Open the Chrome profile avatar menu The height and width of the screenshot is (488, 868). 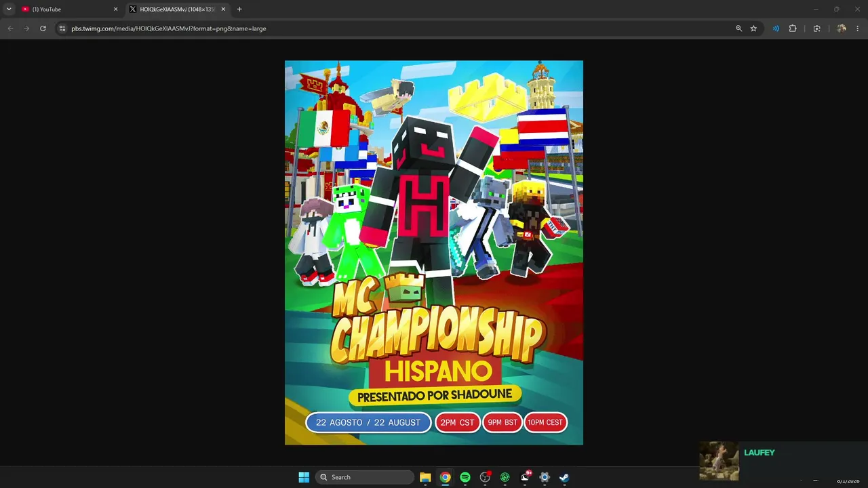(x=842, y=28)
